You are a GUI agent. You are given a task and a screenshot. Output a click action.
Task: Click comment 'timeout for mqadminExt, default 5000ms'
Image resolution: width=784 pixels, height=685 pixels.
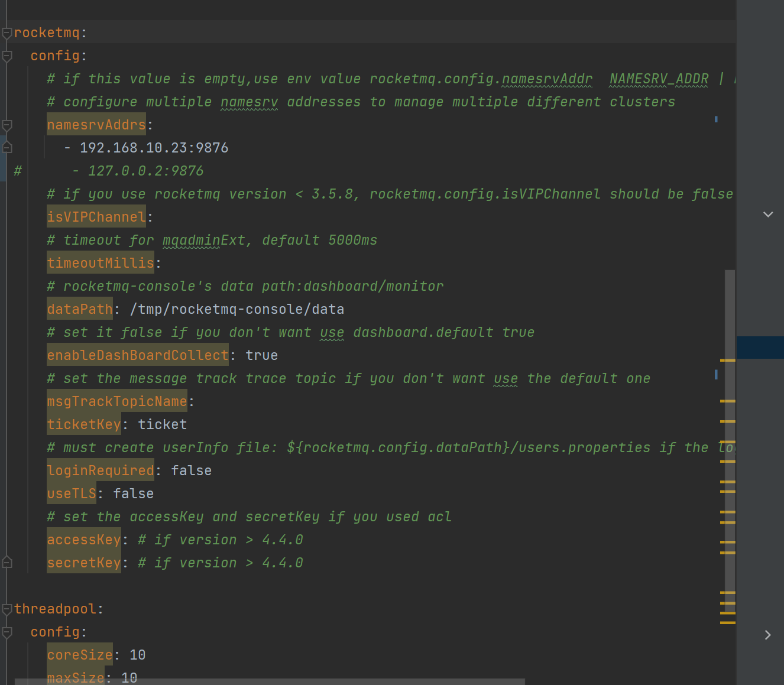(212, 240)
